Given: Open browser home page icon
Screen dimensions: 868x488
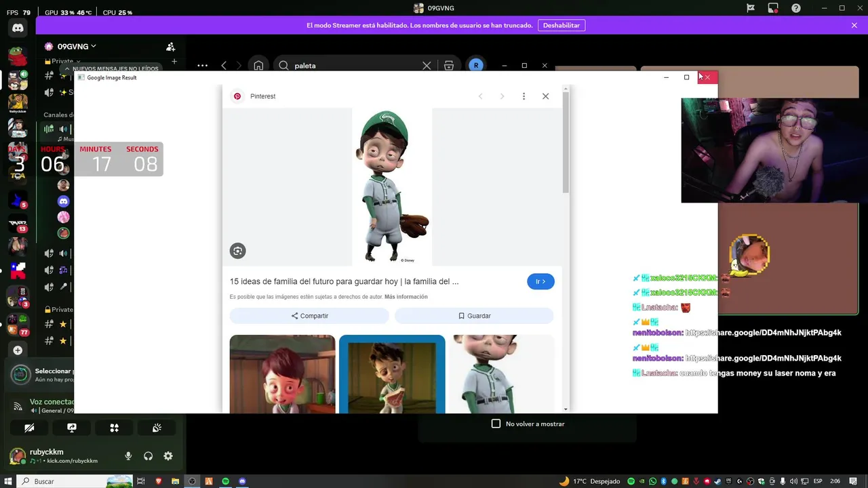Looking at the screenshot, I should [x=258, y=66].
